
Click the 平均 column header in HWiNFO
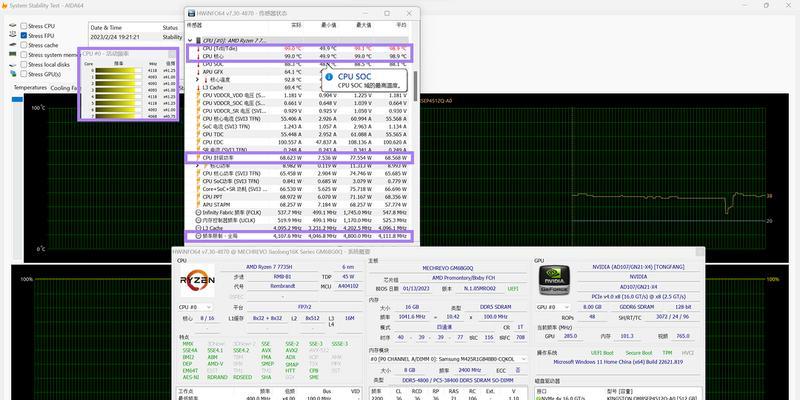[402, 24]
